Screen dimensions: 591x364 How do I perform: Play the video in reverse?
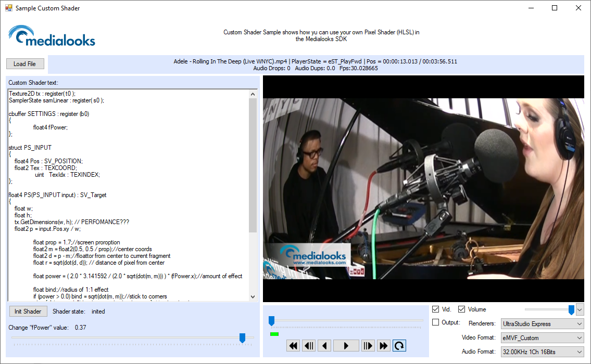(x=324, y=346)
